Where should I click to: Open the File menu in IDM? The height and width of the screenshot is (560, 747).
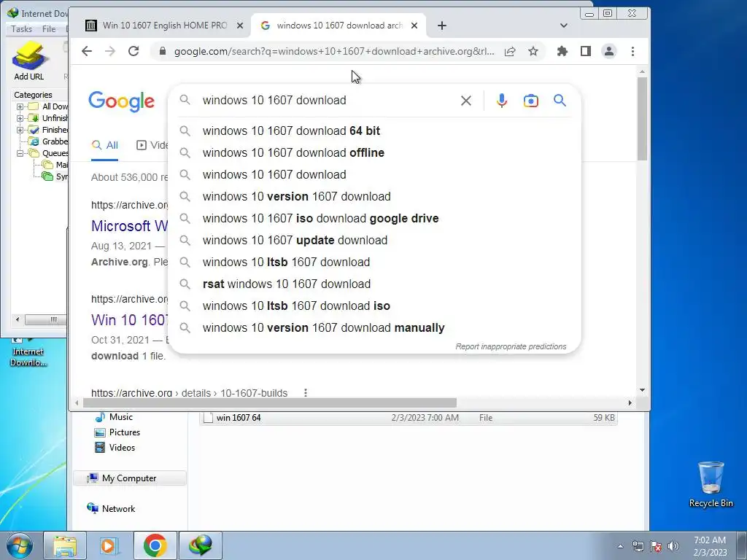(49, 29)
